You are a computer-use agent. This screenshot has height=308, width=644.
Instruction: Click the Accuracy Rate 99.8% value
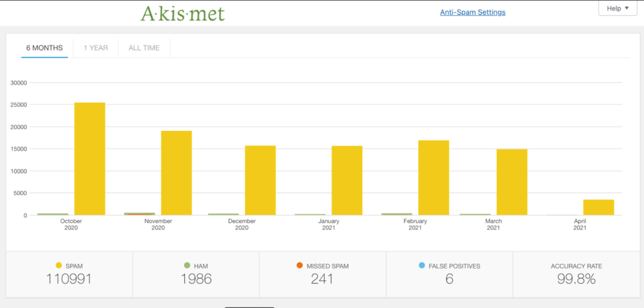576,279
